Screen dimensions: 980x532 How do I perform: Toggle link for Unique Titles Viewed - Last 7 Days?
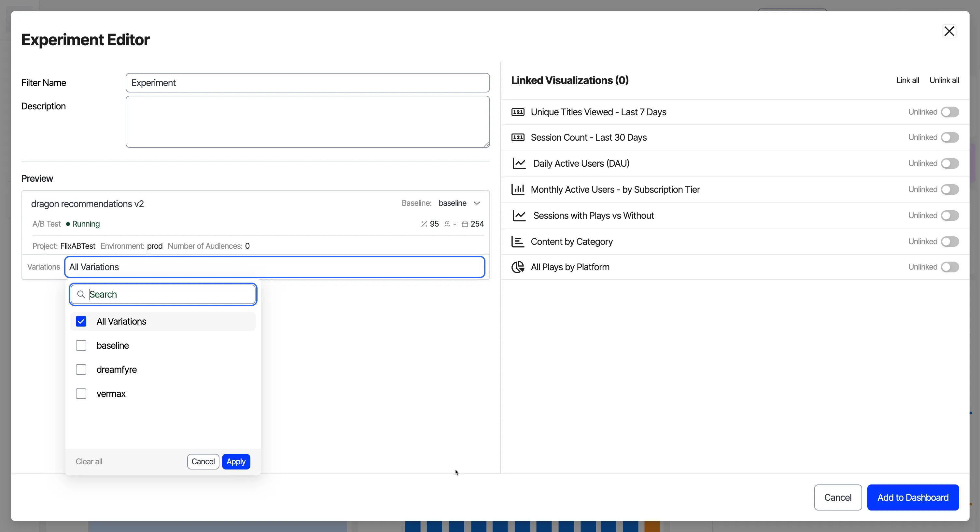click(x=950, y=112)
